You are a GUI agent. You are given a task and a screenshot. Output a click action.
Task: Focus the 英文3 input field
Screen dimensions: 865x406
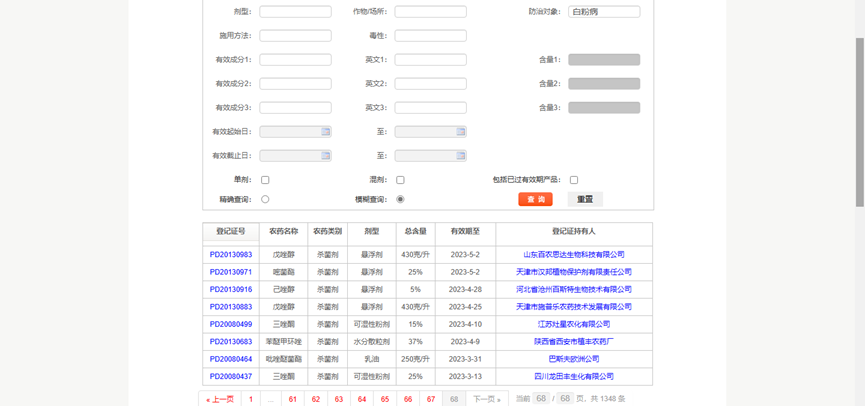[430, 108]
